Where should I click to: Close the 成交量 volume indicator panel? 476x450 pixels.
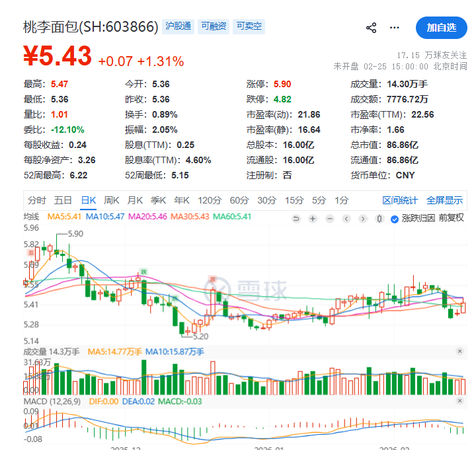pos(459,352)
